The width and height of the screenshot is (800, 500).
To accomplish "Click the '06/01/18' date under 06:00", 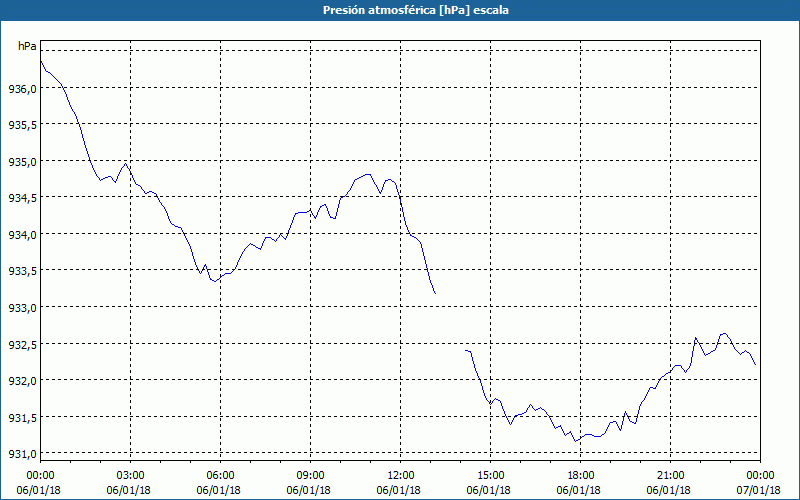I will pyautogui.click(x=218, y=490).
